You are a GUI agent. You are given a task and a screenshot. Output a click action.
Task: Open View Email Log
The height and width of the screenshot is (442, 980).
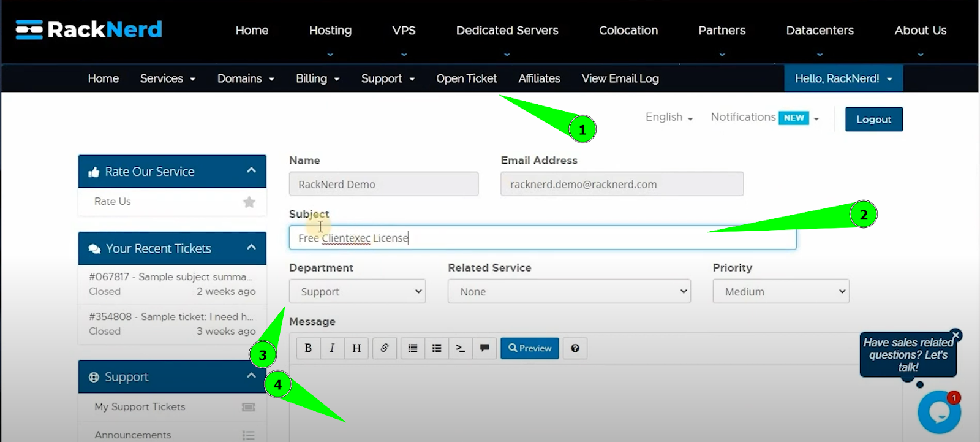[x=620, y=78]
